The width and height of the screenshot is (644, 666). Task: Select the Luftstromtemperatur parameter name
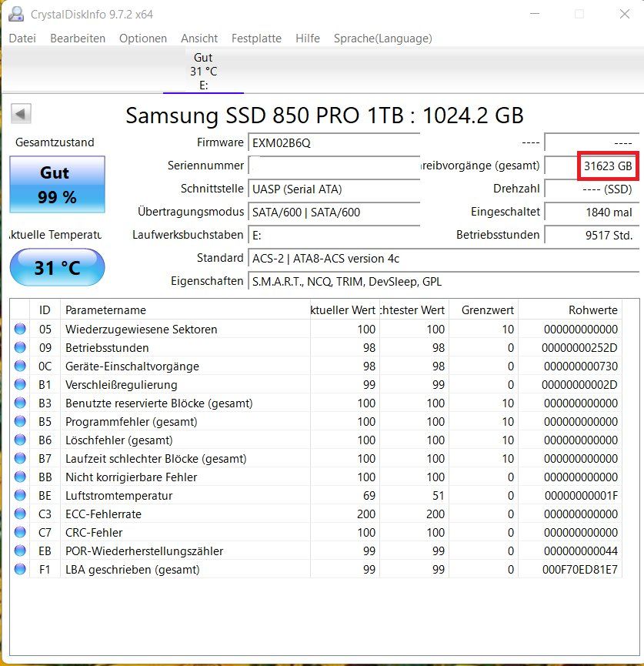tap(118, 496)
